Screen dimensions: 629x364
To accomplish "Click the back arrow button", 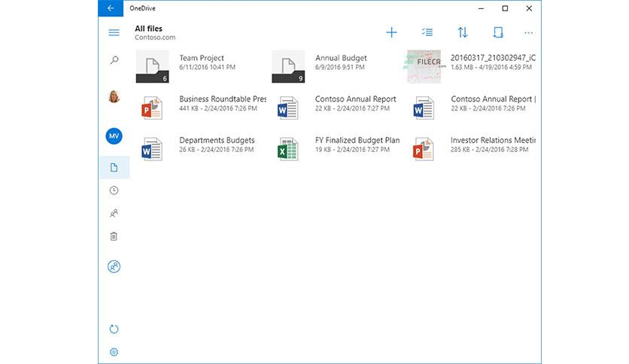I will (111, 8).
